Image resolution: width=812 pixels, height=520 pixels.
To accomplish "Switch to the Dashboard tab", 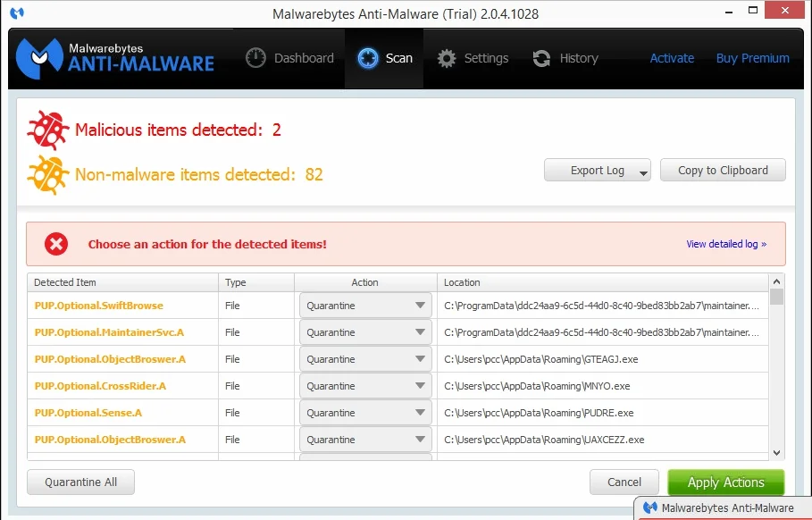I will coord(289,58).
